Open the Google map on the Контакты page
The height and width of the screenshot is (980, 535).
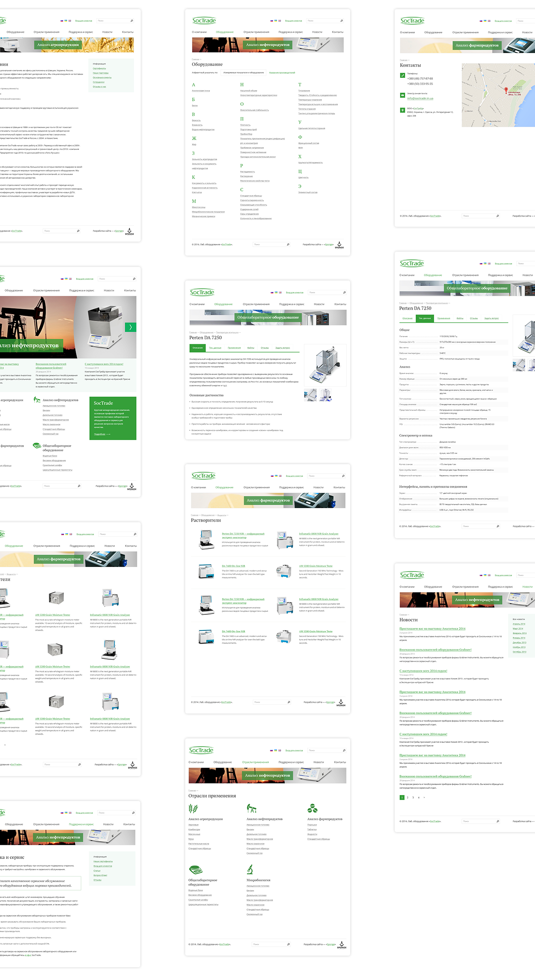tap(498, 95)
